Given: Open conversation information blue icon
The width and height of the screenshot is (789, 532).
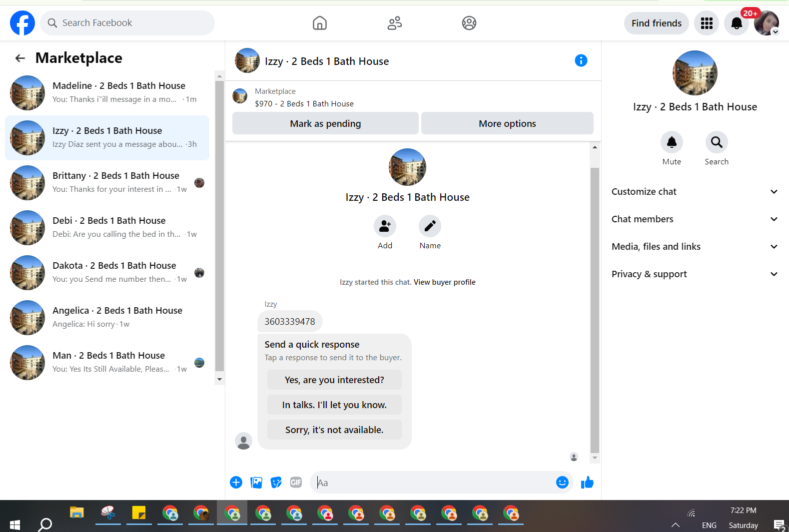Looking at the screenshot, I should click(x=581, y=60).
